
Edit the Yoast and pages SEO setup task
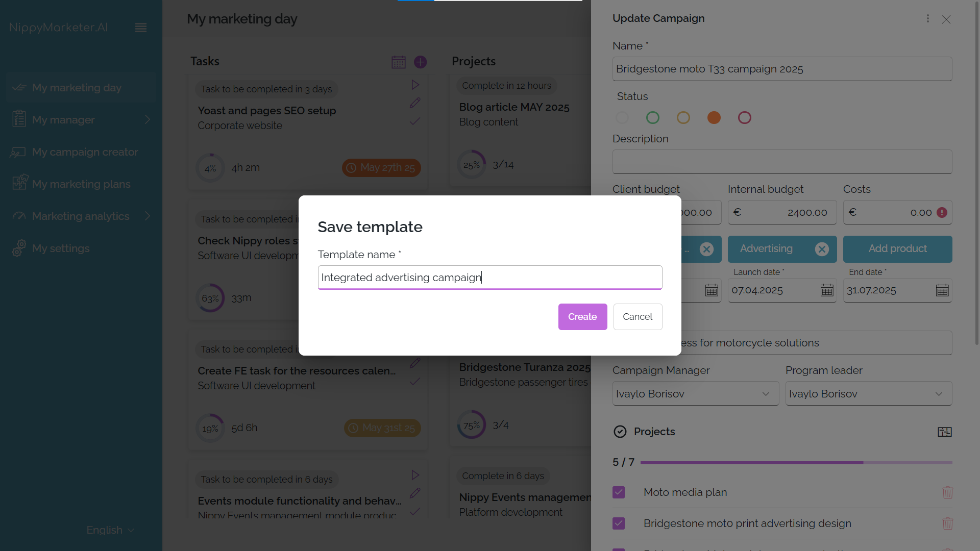pyautogui.click(x=415, y=103)
